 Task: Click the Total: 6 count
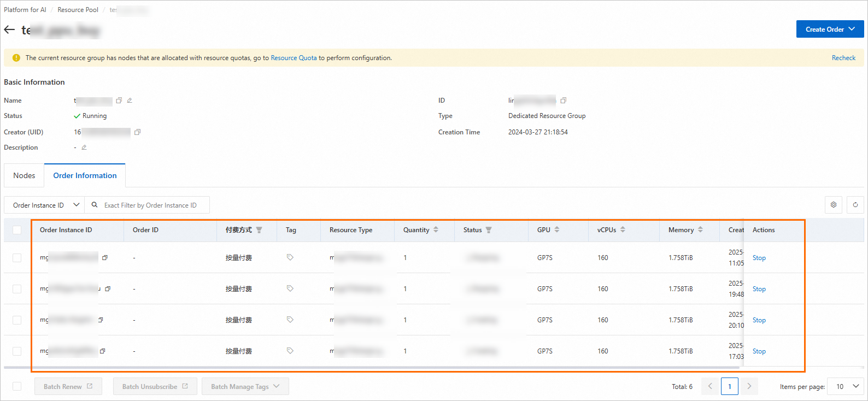682,387
